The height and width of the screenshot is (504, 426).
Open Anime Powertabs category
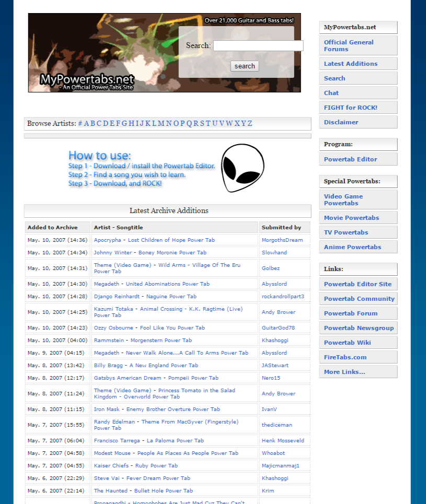[352, 247]
